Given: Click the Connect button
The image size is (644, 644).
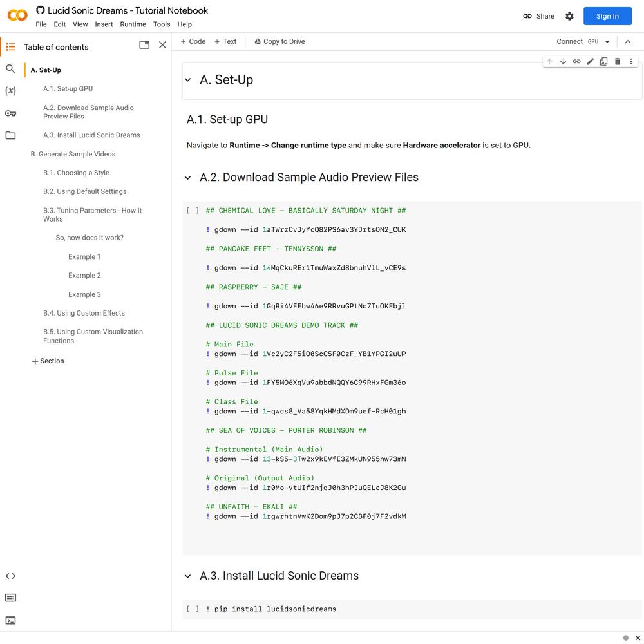Looking at the screenshot, I should [569, 41].
